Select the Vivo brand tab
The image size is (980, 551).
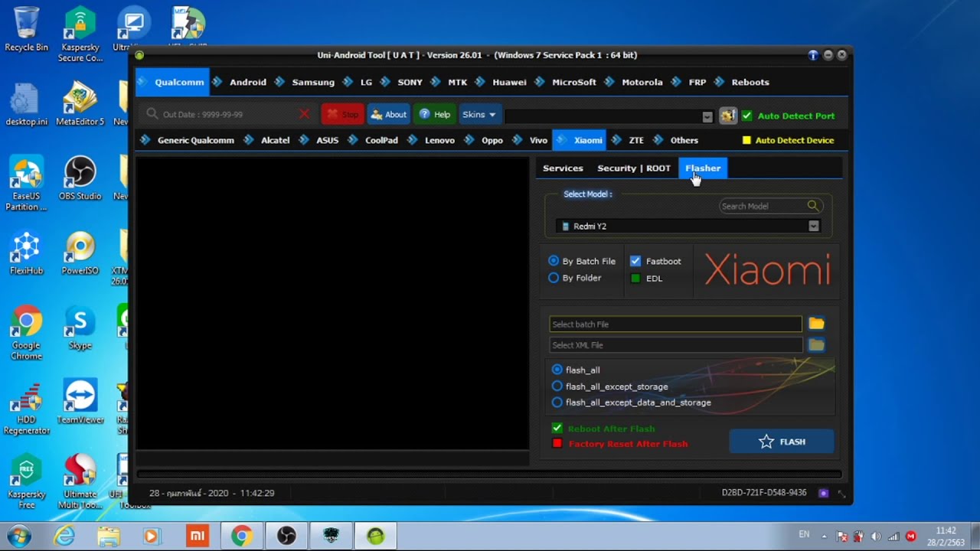(x=531, y=140)
